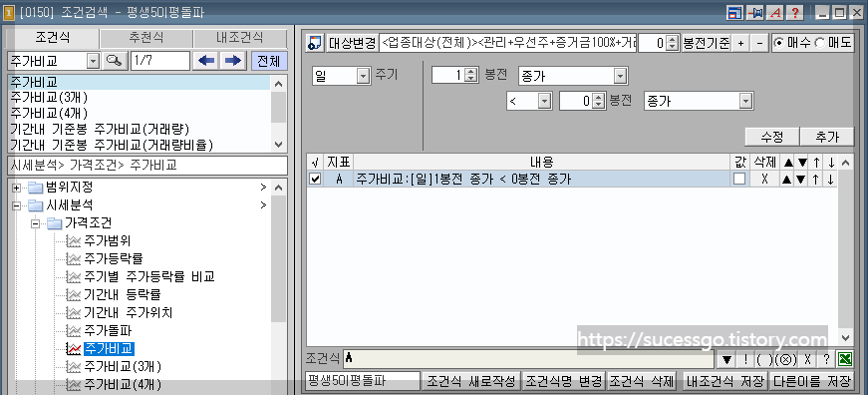The width and height of the screenshot is (868, 395).
Task: Click the 수정 button
Action: click(771, 137)
